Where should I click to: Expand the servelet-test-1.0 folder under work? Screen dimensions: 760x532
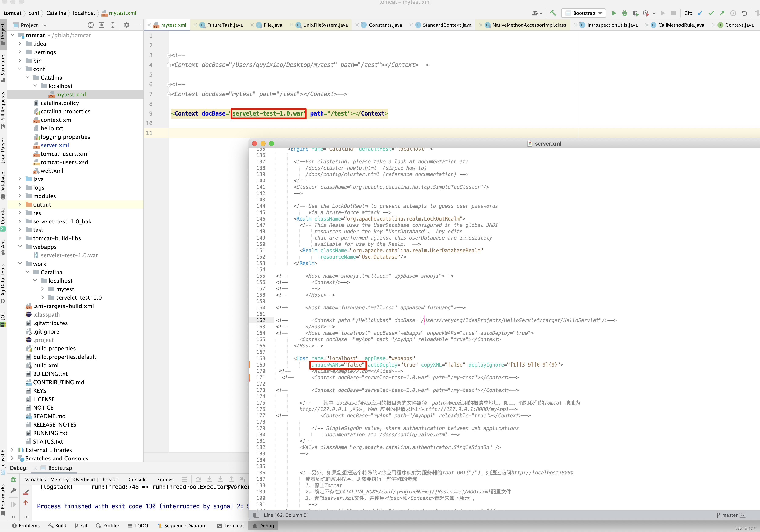tap(43, 298)
